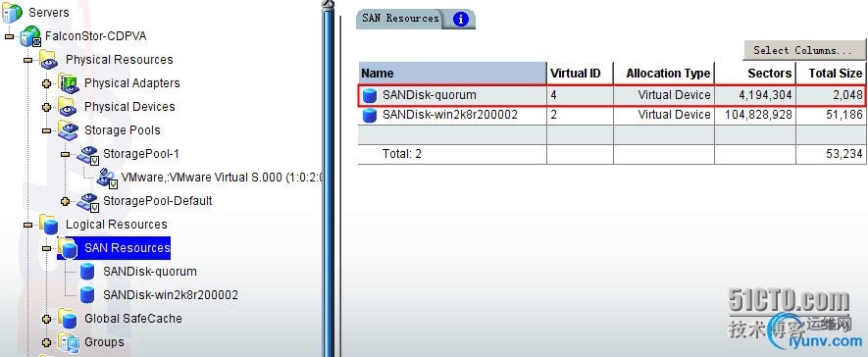Collapse the SAN Resources tree node
The height and width of the screenshot is (357, 868).
tap(46, 248)
